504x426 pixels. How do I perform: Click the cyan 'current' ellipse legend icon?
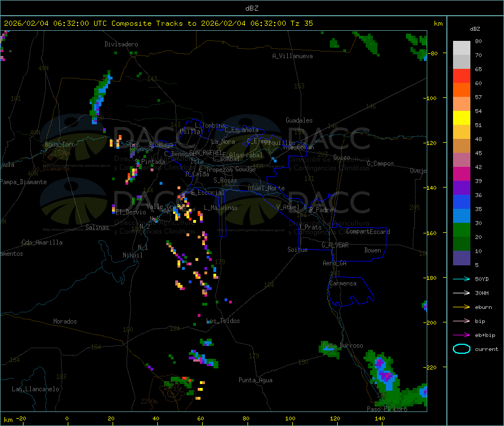tap(461, 349)
